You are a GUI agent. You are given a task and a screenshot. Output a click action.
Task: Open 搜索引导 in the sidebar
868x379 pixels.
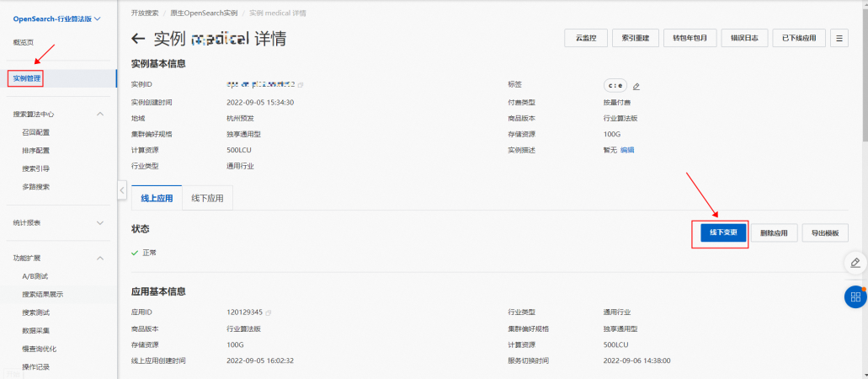[36, 168]
